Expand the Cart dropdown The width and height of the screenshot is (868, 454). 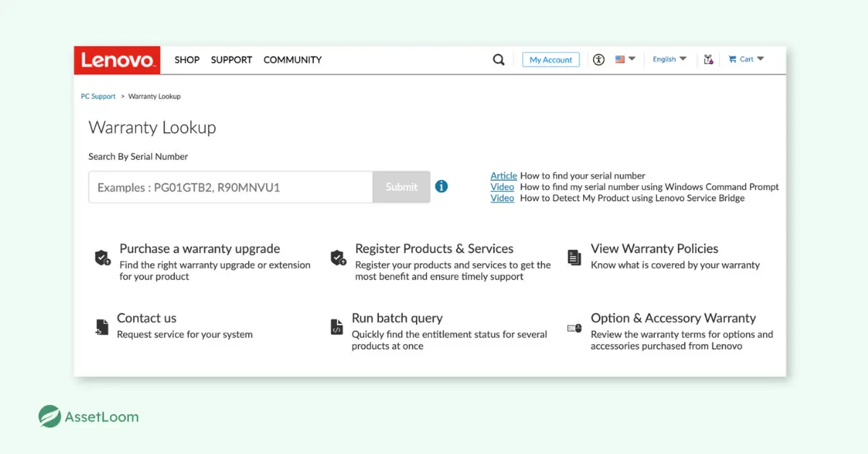point(746,59)
